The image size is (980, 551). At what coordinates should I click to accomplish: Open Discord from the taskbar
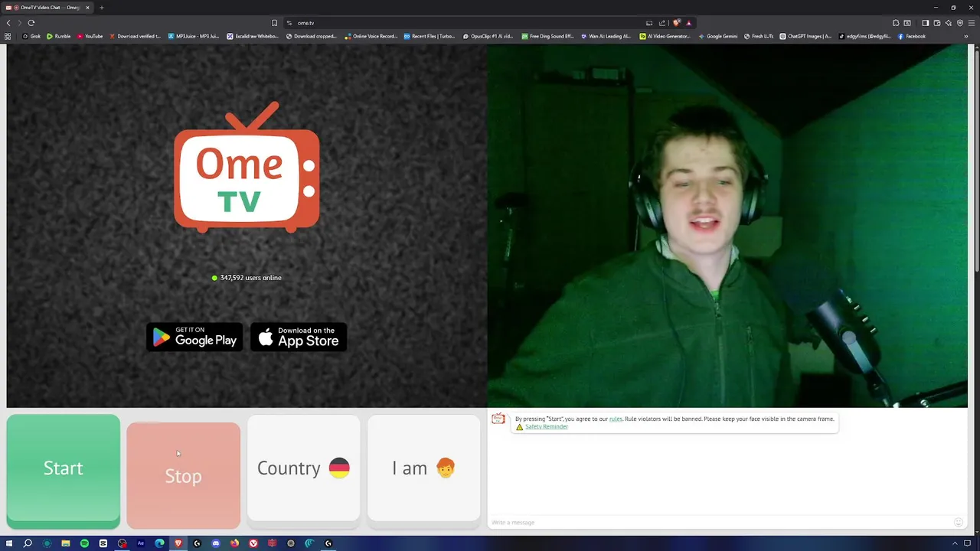[215, 543]
